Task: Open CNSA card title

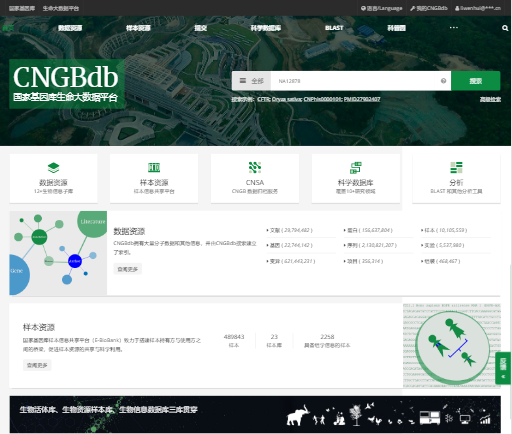Action: (255, 182)
